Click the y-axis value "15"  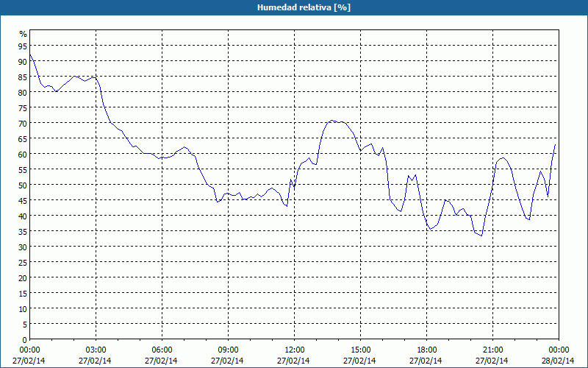[x=23, y=293]
